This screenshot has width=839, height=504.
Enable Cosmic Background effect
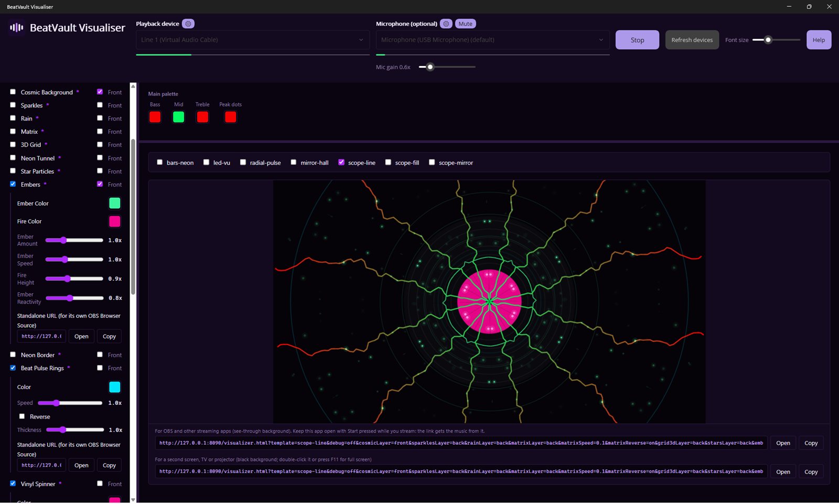coord(13,92)
